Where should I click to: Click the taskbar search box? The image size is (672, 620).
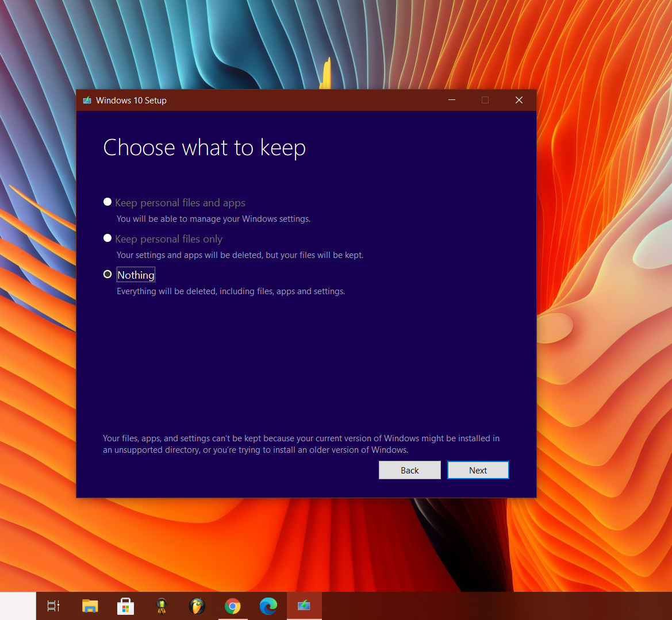18,606
